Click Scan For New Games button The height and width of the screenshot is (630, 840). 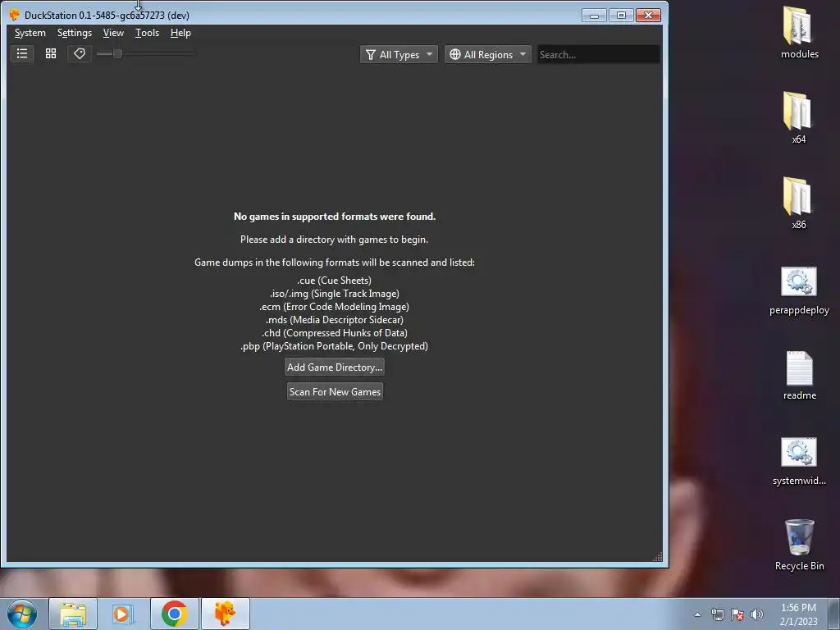[335, 391]
